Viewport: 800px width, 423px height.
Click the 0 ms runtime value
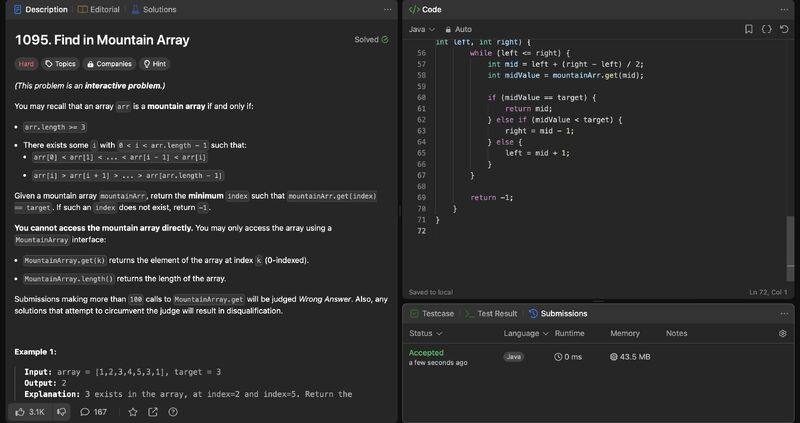[568, 357]
